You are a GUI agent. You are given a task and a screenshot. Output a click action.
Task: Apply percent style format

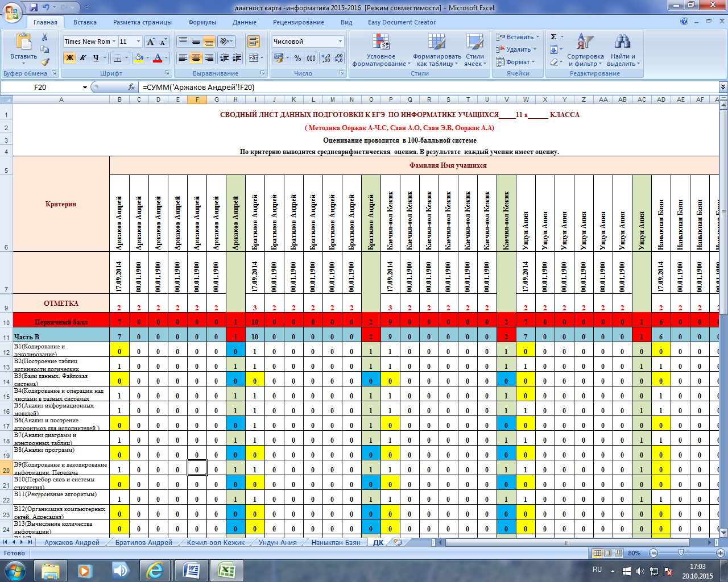(x=297, y=58)
